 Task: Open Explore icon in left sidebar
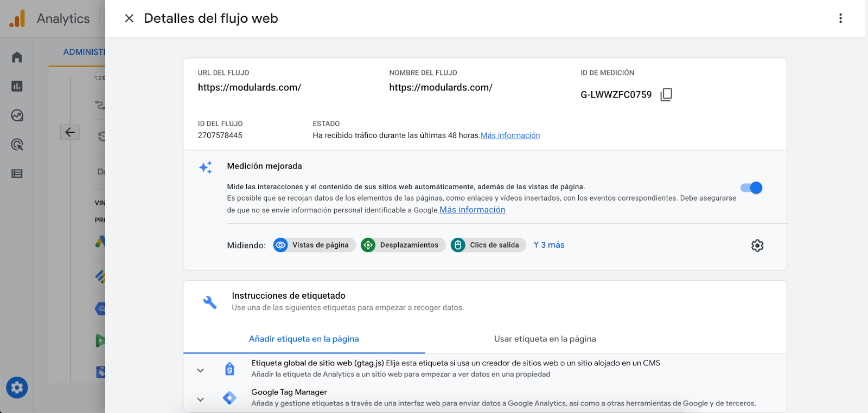[x=17, y=115]
